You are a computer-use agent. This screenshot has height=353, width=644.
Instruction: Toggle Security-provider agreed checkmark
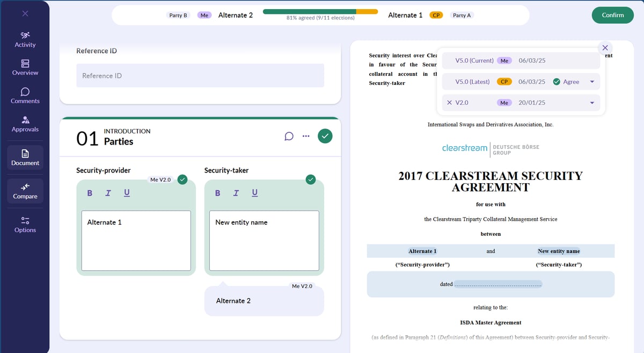click(x=182, y=179)
